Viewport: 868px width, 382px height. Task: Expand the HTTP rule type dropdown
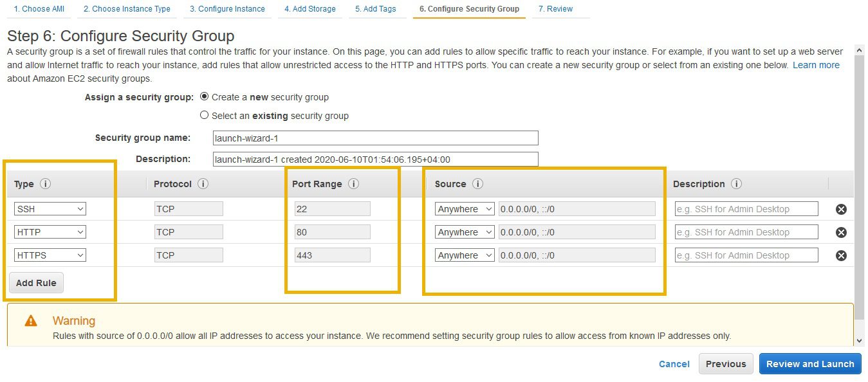click(50, 232)
